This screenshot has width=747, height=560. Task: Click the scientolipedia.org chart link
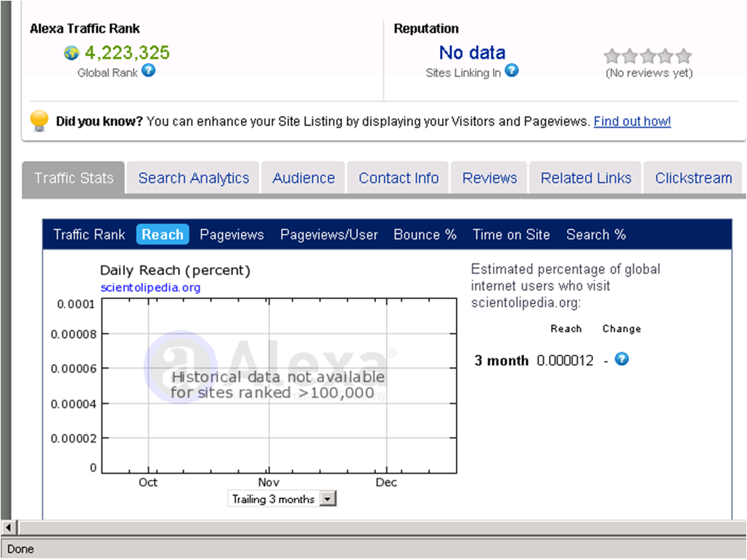(150, 287)
